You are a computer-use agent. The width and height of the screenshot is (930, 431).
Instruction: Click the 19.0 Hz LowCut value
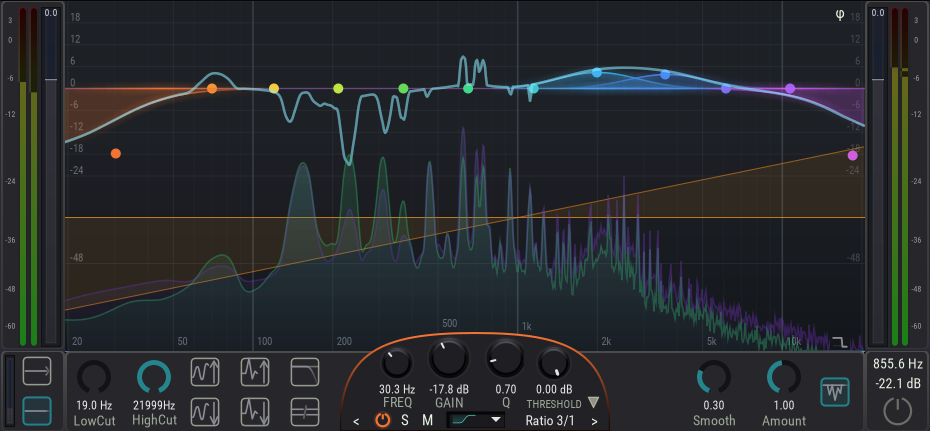point(94,406)
